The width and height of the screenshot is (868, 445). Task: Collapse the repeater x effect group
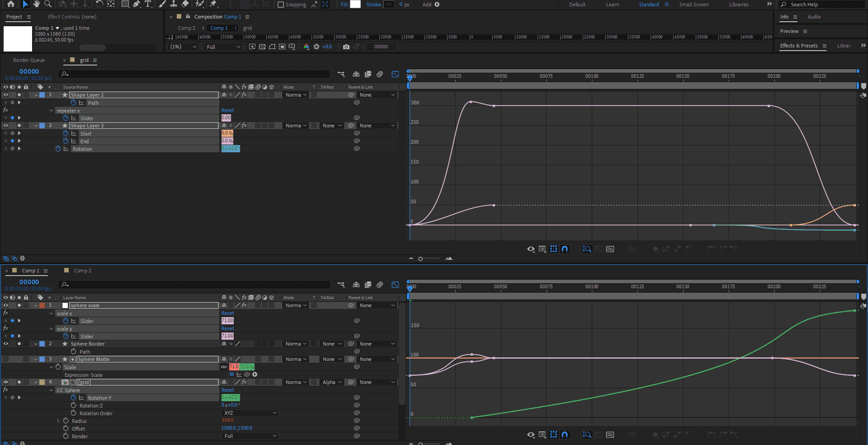coord(52,111)
